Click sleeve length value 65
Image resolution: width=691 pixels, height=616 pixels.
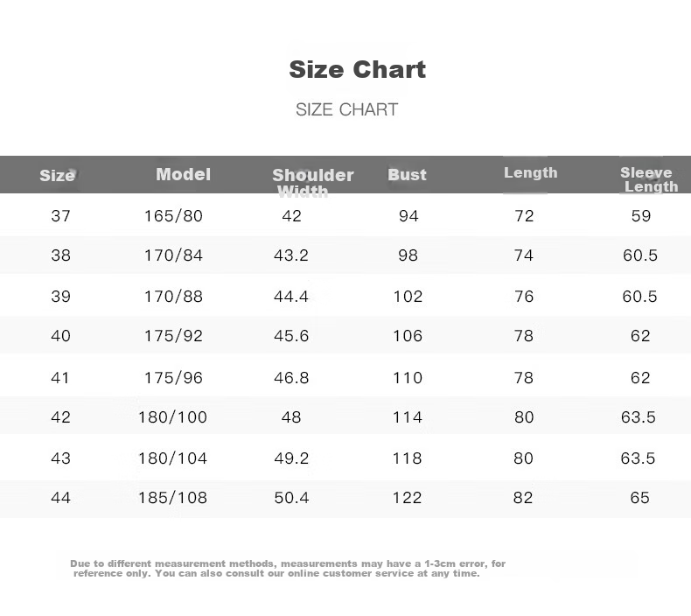(639, 498)
